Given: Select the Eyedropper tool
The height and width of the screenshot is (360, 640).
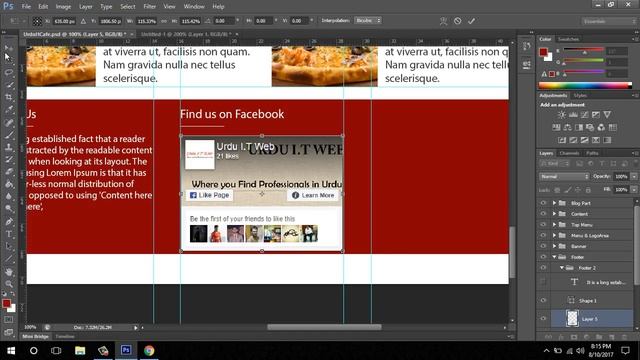Looking at the screenshot, I should [9, 109].
